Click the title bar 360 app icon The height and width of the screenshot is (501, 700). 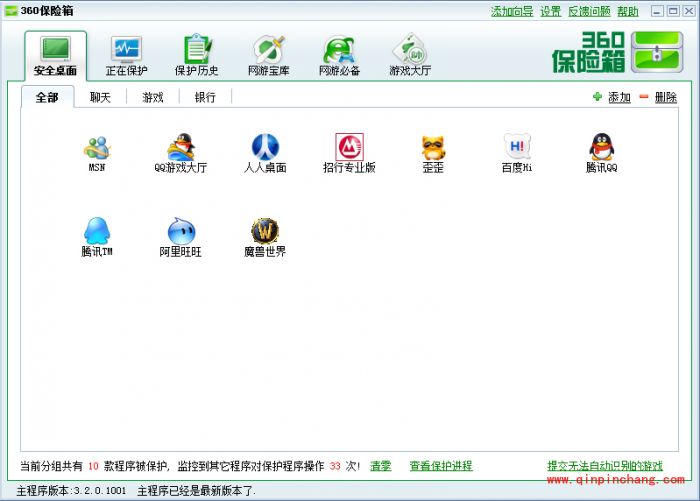point(11,11)
